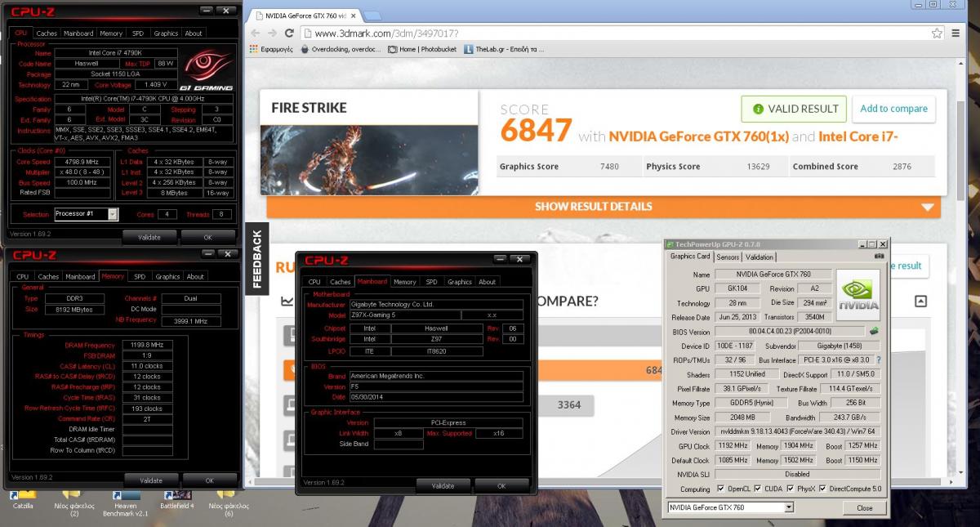Click the BIOS save chip icon in GPU-Z
Screen dimensions: 980x527
click(x=874, y=331)
